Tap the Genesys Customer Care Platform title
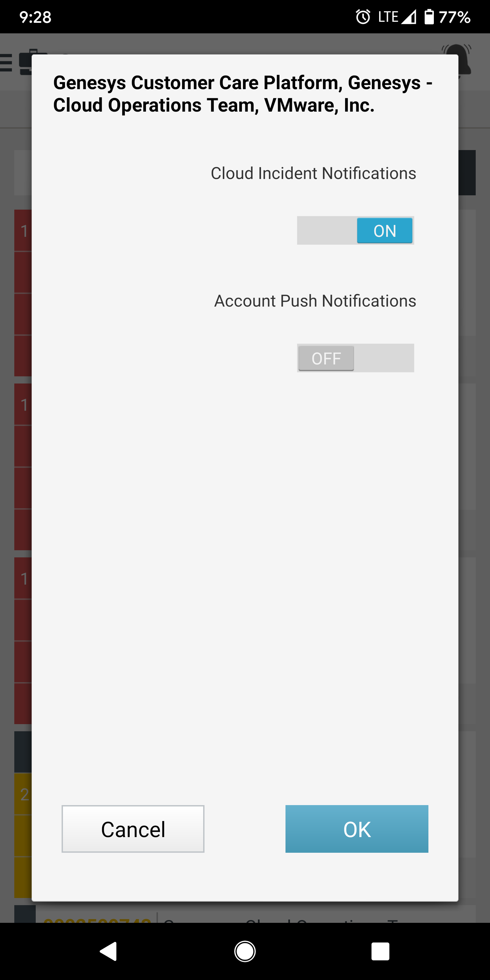The image size is (490, 980). [x=243, y=94]
